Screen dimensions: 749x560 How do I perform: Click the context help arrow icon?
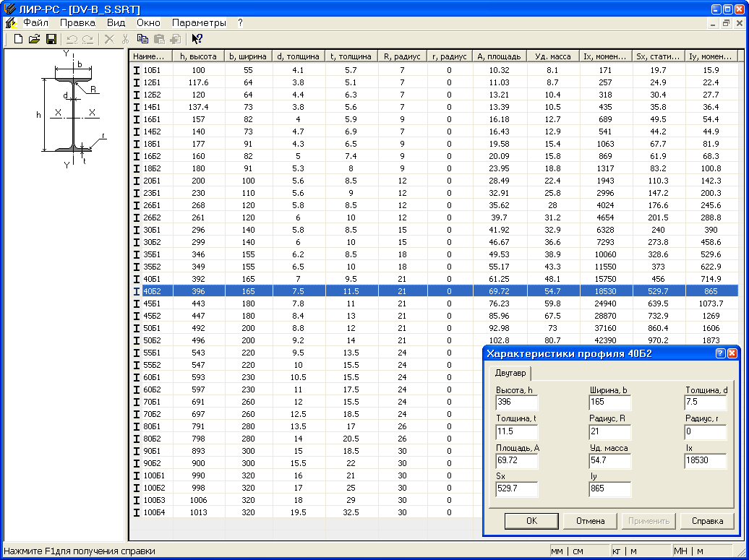pos(197,39)
